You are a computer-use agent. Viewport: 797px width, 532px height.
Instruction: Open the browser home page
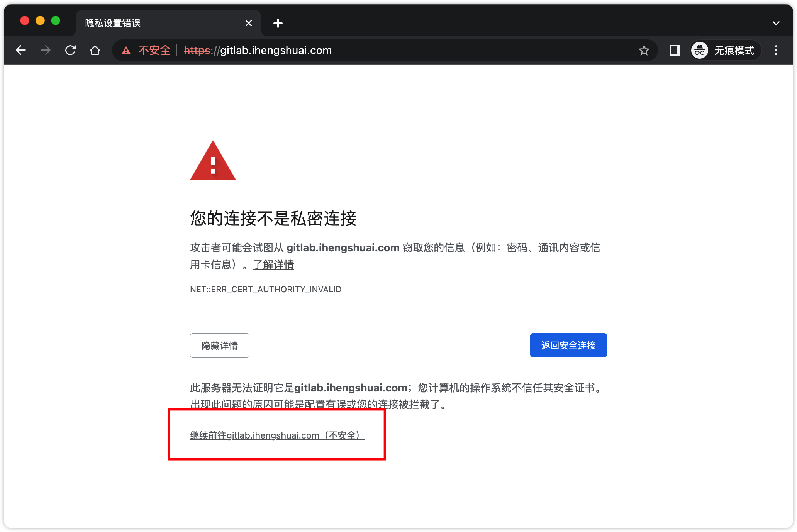(95, 50)
